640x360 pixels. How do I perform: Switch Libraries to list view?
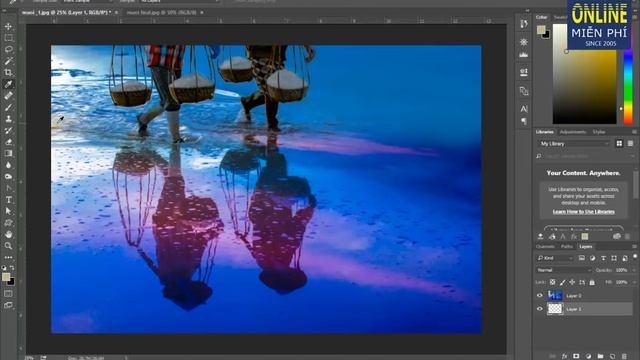point(631,144)
